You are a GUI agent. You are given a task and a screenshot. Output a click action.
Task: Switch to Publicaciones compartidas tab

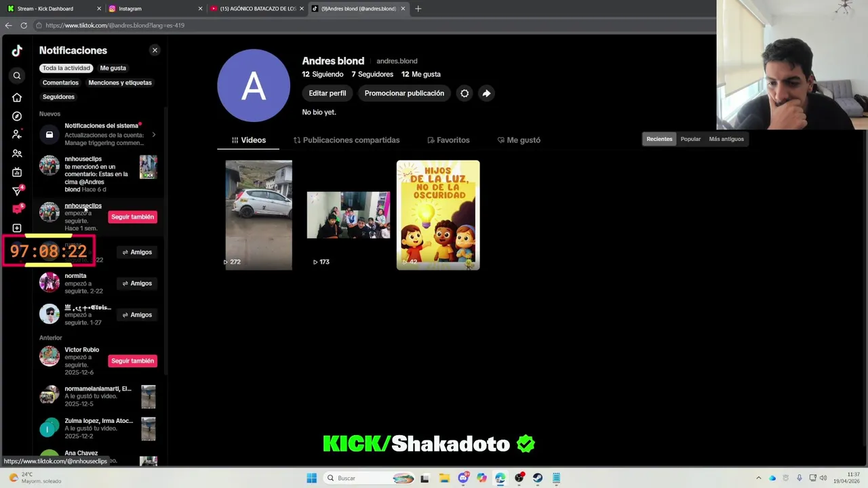[347, 140]
